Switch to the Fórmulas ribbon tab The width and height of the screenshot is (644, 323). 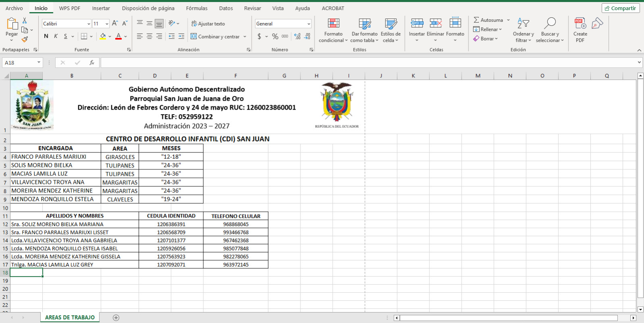click(197, 8)
